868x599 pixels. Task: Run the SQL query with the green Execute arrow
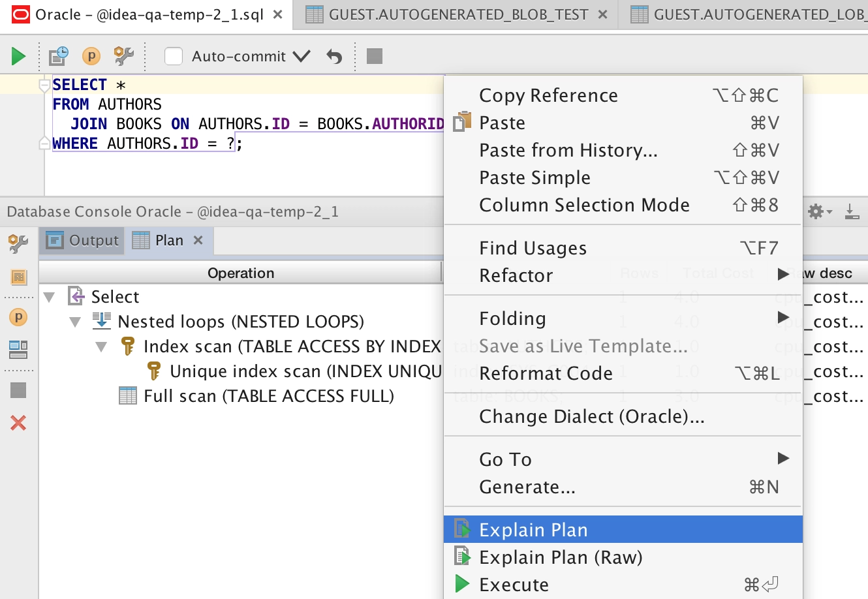click(18, 57)
